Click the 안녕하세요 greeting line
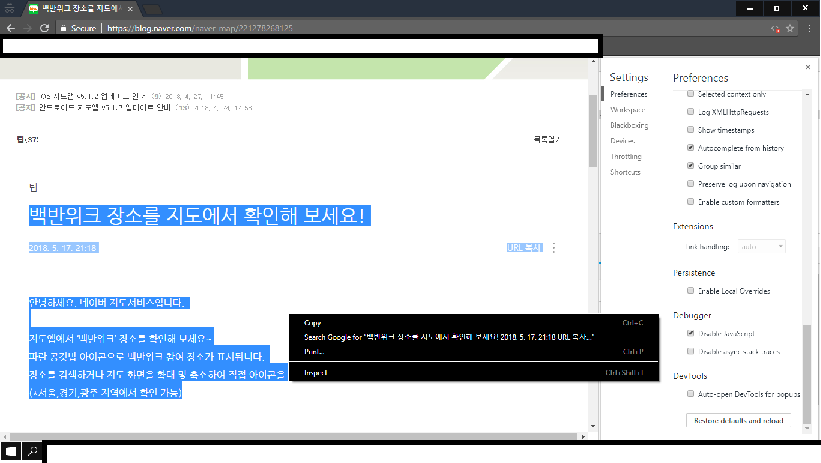821x463 pixels. coord(109,303)
